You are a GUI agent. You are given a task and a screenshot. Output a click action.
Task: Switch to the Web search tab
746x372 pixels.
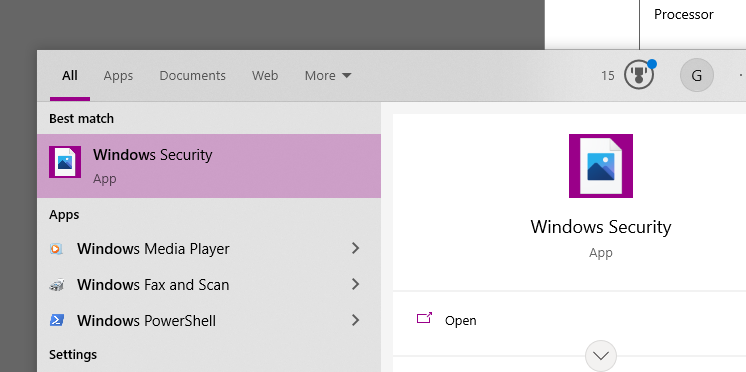pos(265,76)
